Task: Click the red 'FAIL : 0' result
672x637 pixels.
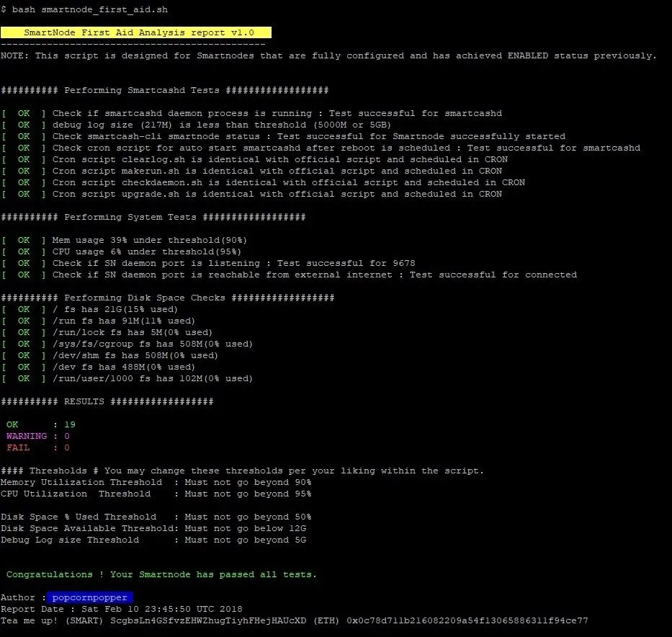Action: tap(37, 448)
